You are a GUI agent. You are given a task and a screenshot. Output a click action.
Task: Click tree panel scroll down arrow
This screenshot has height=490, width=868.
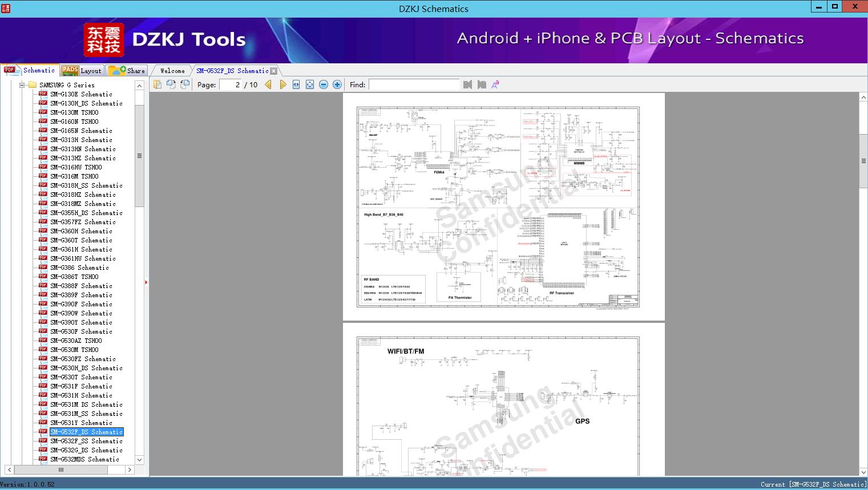139,460
